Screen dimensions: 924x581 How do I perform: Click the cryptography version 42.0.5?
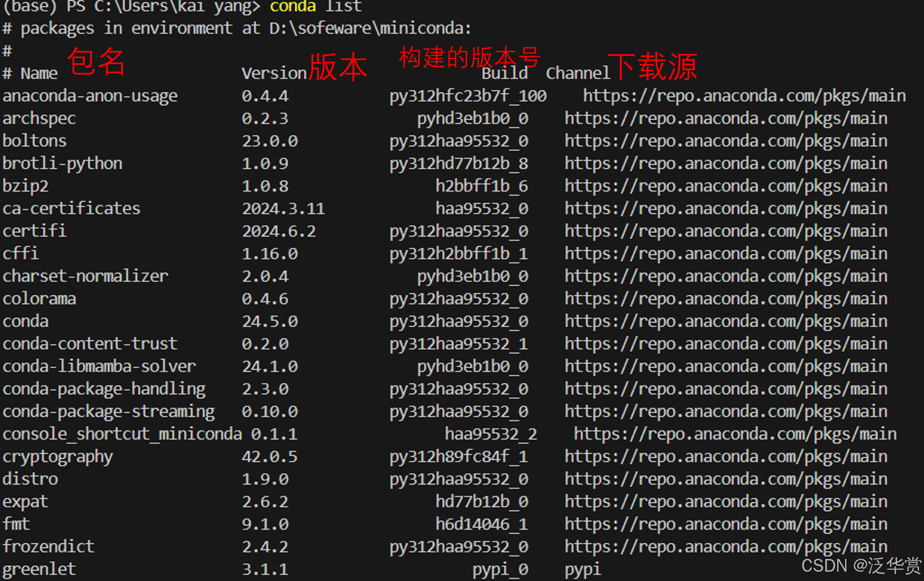[269, 457]
